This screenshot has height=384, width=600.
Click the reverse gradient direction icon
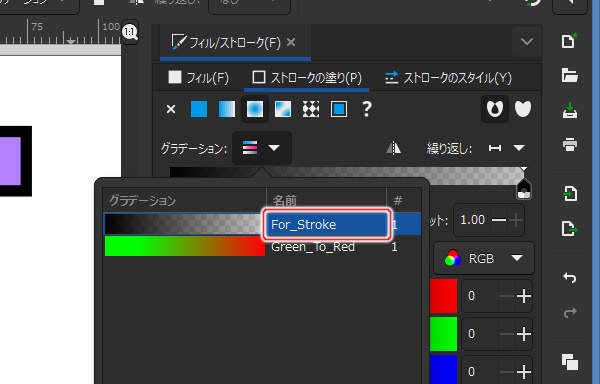393,148
